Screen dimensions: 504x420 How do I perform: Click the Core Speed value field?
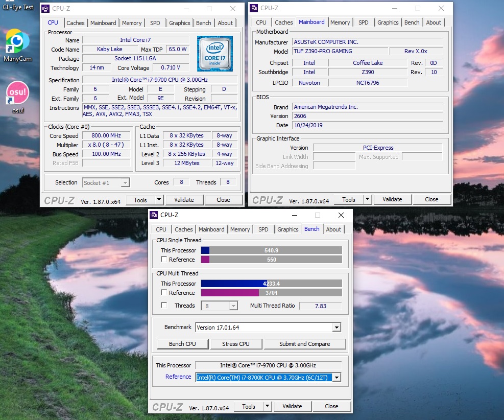(x=106, y=136)
